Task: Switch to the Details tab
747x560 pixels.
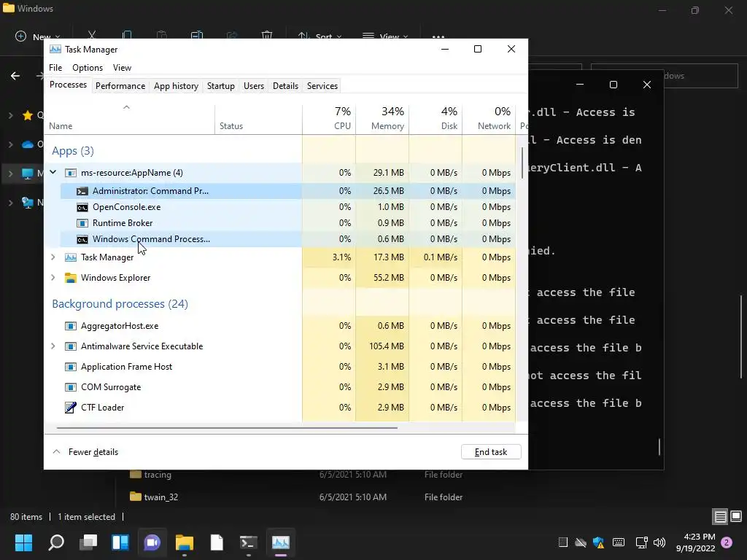Action: click(x=285, y=86)
